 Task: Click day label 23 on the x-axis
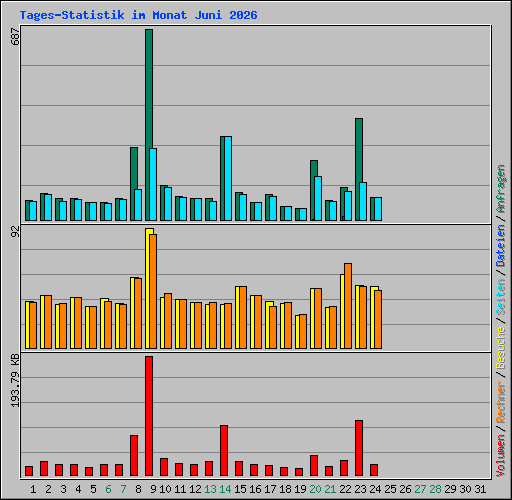click(360, 489)
